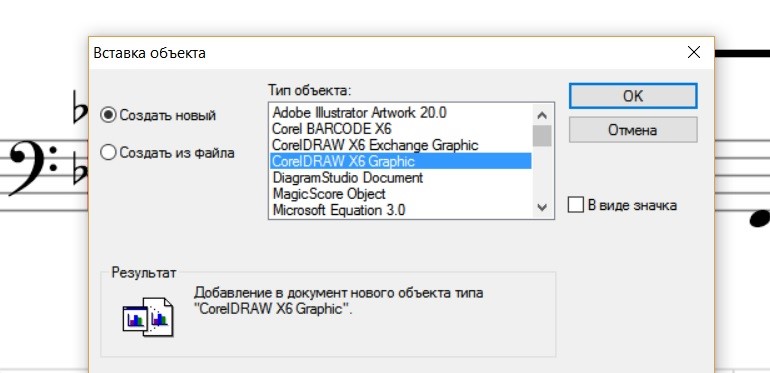
Task: Click the object list scroll up arrow
Action: pyautogui.click(x=542, y=115)
